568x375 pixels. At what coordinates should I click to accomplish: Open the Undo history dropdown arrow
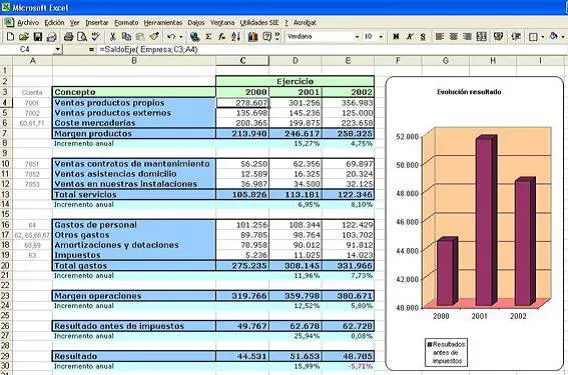[x=181, y=37]
